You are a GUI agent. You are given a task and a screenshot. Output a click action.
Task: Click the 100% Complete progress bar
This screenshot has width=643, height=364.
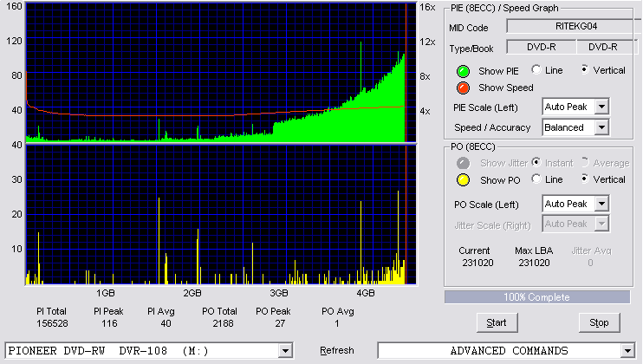coord(537,297)
